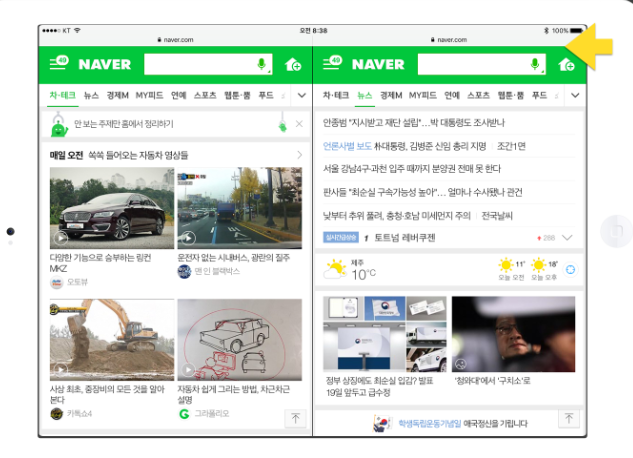Play the Lincoln MKZ video
This screenshot has width=633, height=458.
coord(61,238)
